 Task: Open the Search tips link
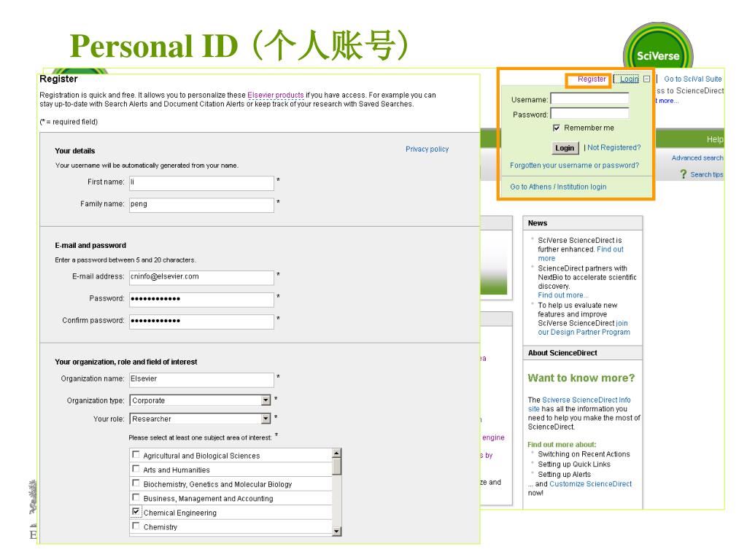tap(706, 175)
